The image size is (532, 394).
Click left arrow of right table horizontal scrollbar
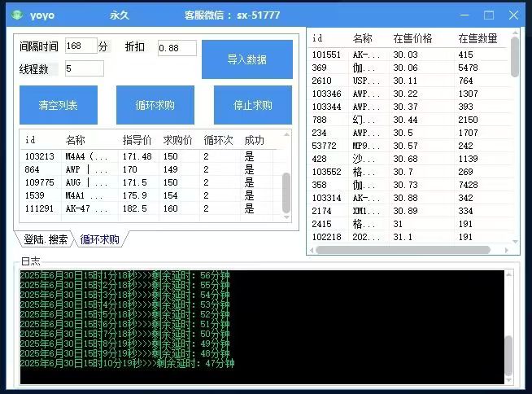[312, 250]
